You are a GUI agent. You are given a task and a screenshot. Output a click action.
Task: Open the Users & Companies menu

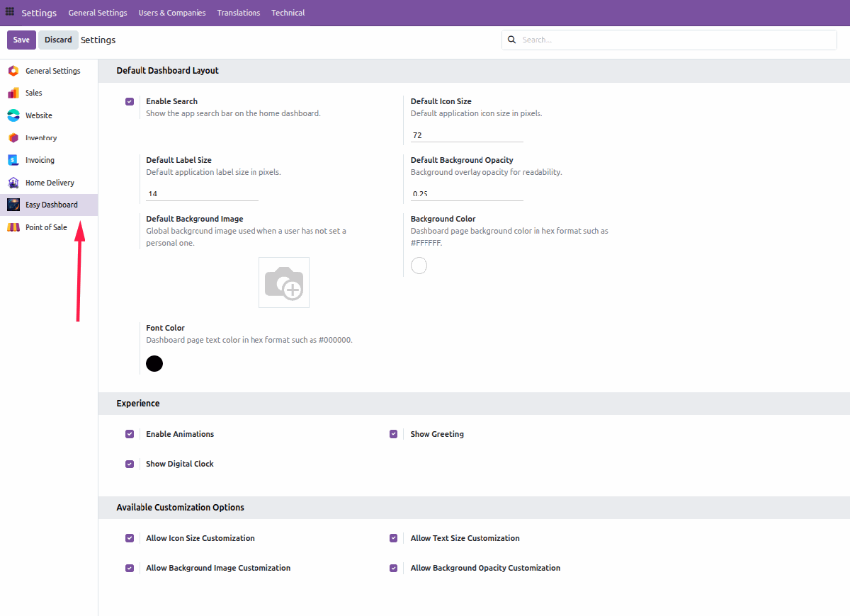172,13
